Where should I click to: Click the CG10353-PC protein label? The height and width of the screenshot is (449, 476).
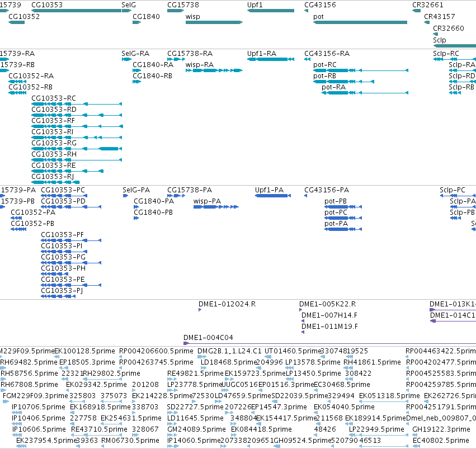63,190
